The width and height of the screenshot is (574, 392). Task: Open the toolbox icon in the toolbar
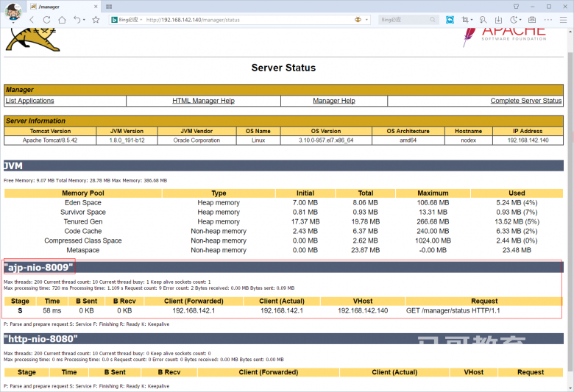[532, 20]
